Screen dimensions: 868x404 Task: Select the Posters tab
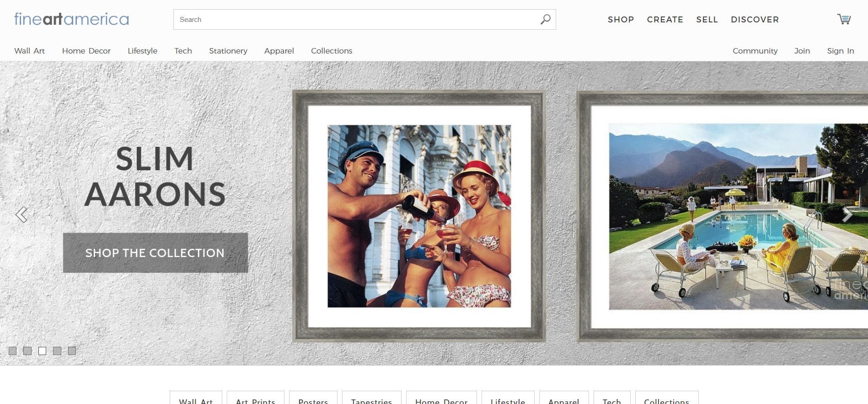pyautogui.click(x=313, y=398)
